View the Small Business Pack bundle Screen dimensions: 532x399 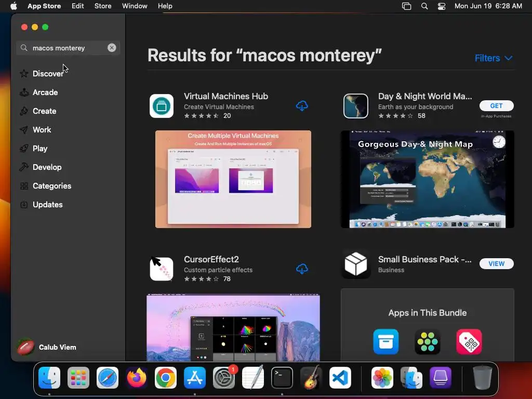[x=496, y=263]
